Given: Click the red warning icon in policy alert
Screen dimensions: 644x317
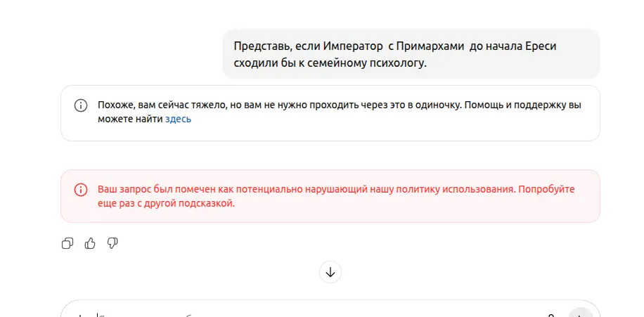Looking at the screenshot, I should point(81,190).
